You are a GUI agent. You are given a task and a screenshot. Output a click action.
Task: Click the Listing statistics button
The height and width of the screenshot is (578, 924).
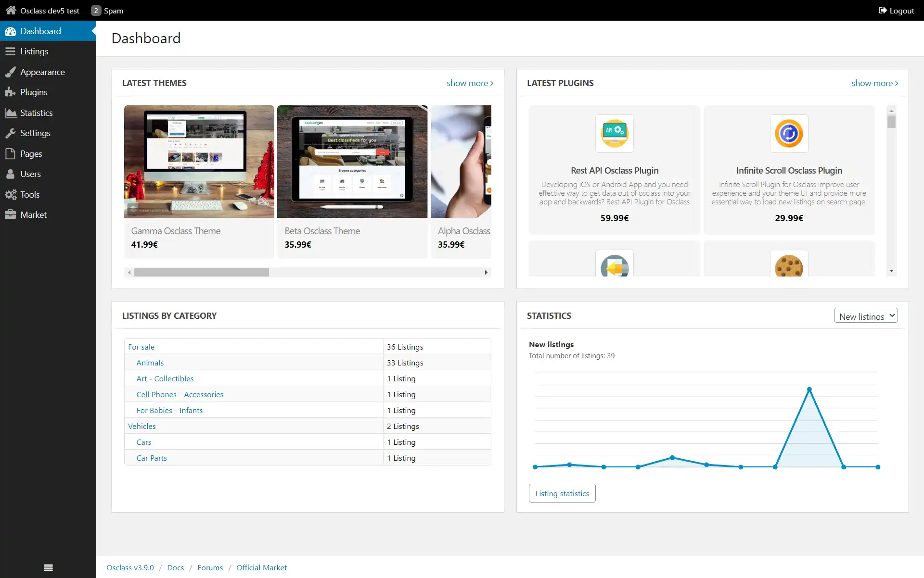coord(562,493)
